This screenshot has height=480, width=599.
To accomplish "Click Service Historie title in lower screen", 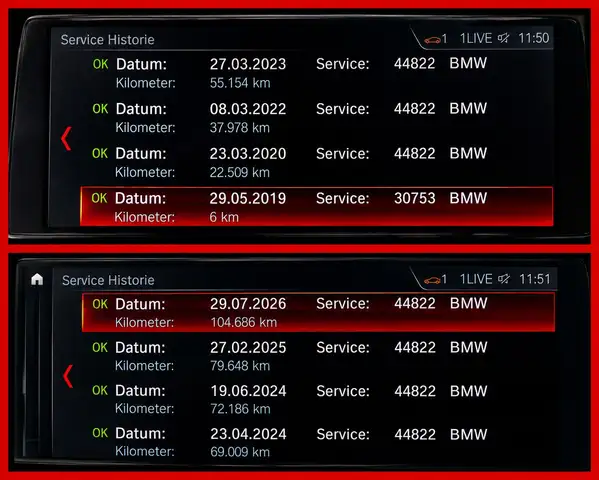I will tap(108, 281).
